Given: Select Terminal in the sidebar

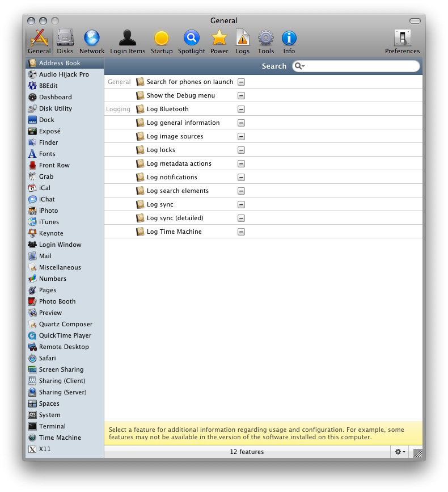Looking at the screenshot, I should pyautogui.click(x=65, y=426).
